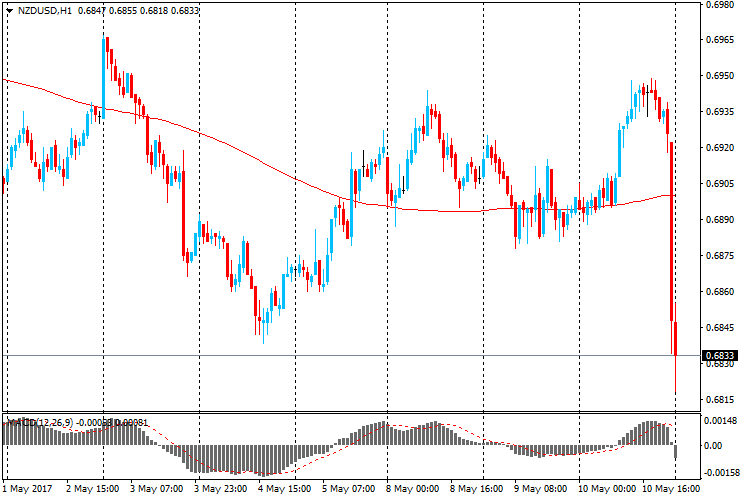Click the 5 May 07:00 time label

pos(349,489)
